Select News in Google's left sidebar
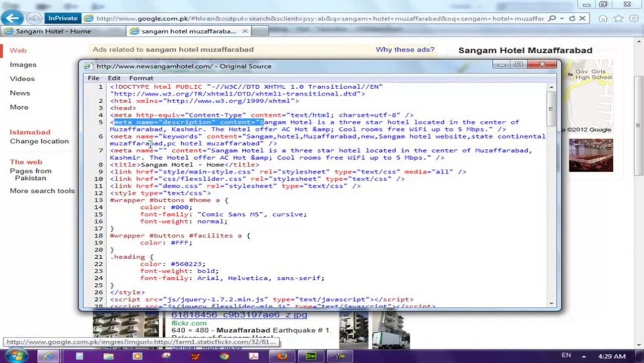The width and height of the screenshot is (644, 363). tap(20, 93)
